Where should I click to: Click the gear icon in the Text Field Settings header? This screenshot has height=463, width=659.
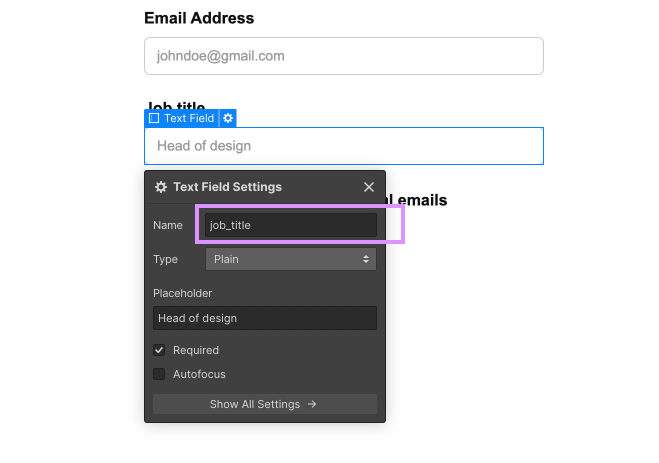point(161,187)
